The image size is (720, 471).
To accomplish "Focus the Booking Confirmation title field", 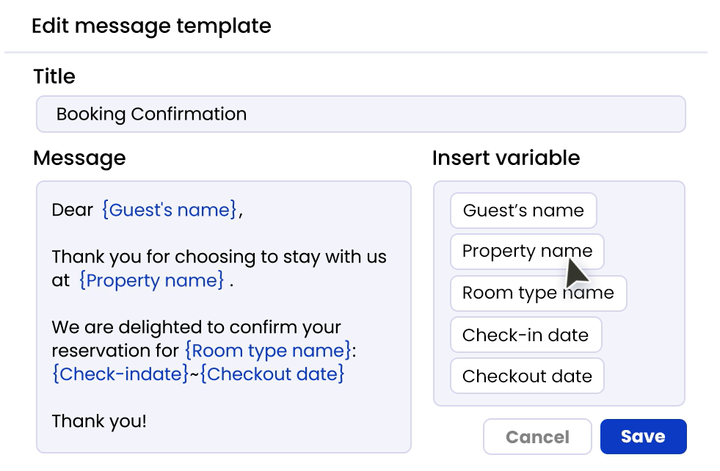I will point(360,114).
